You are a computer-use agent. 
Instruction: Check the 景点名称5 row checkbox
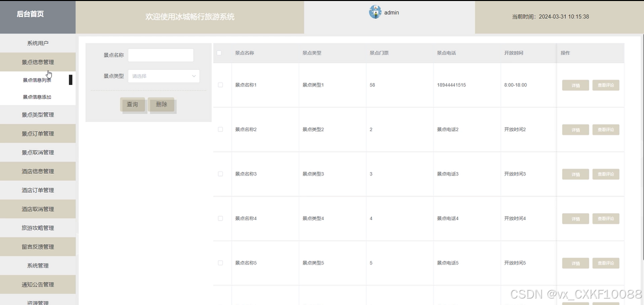click(220, 263)
